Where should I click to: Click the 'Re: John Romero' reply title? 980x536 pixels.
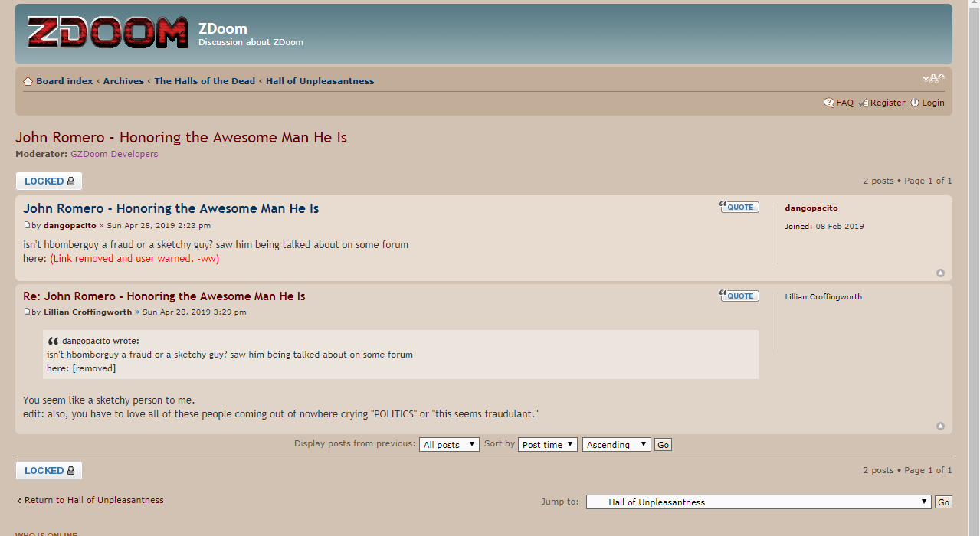pos(164,296)
